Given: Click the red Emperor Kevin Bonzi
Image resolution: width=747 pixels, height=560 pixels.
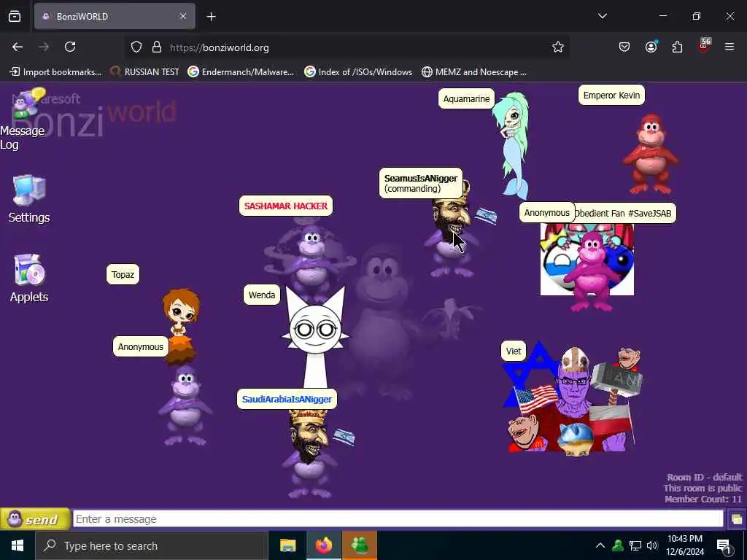Looking at the screenshot, I should click(x=651, y=154).
